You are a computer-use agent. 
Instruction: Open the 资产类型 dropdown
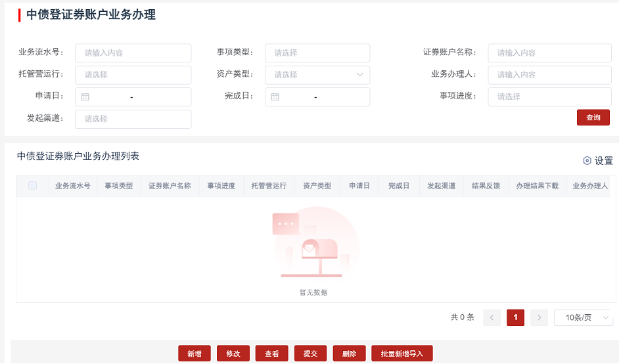tap(317, 75)
